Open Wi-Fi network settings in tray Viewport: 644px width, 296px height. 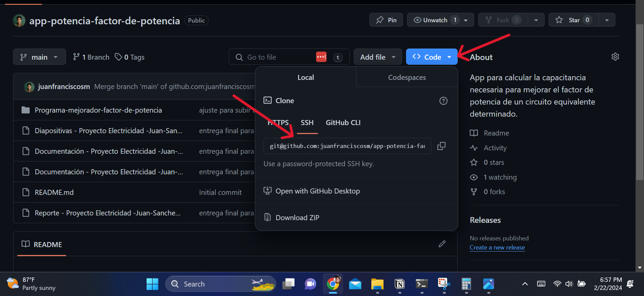coord(557,284)
